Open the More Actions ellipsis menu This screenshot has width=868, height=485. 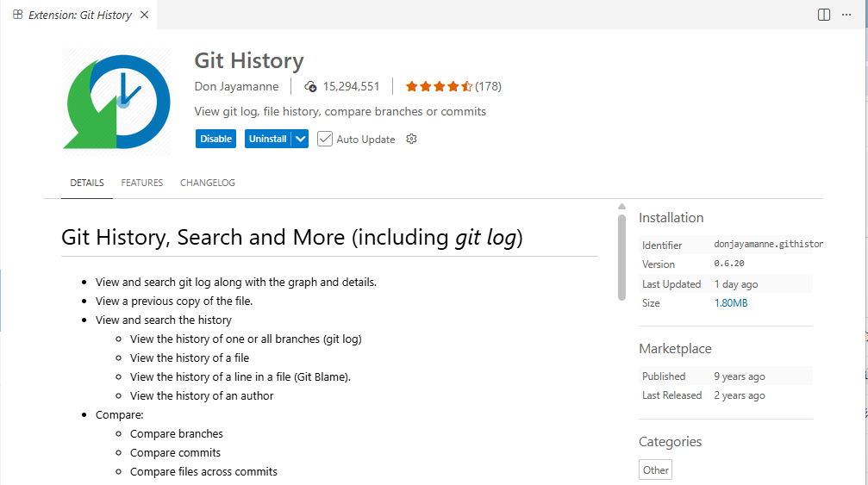pyautogui.click(x=846, y=15)
